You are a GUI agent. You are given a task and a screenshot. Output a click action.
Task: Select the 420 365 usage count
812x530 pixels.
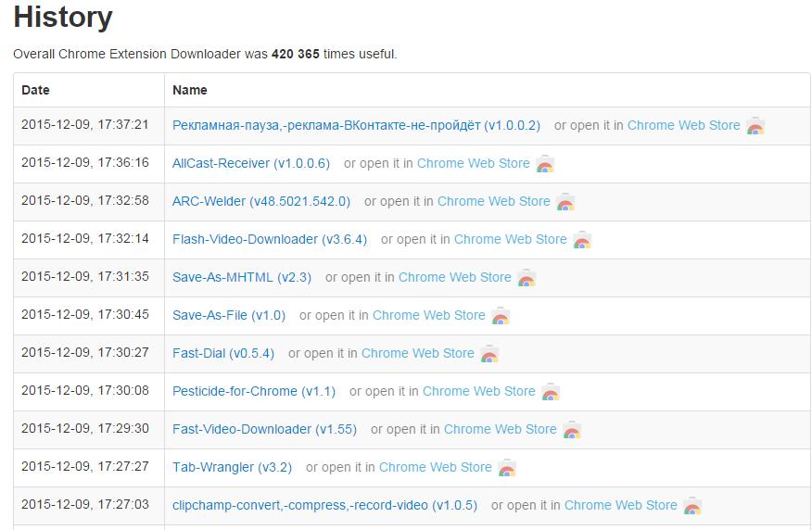[295, 54]
